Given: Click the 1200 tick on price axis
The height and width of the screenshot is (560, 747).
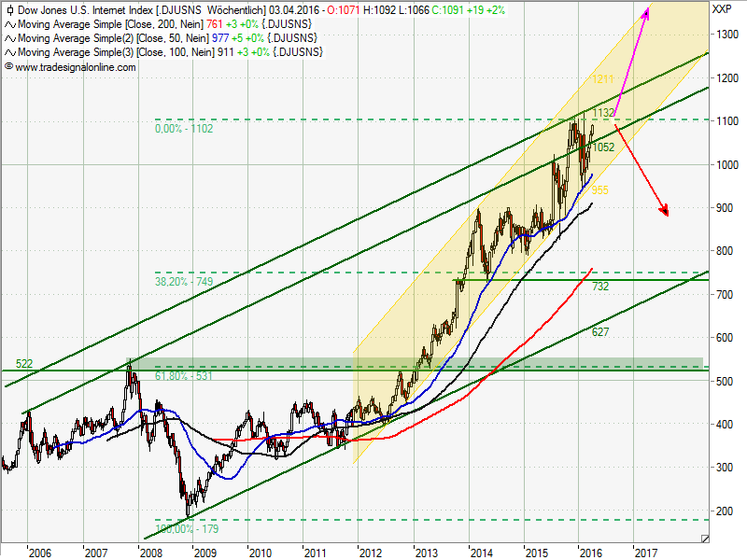Looking at the screenshot, I should click(x=727, y=78).
